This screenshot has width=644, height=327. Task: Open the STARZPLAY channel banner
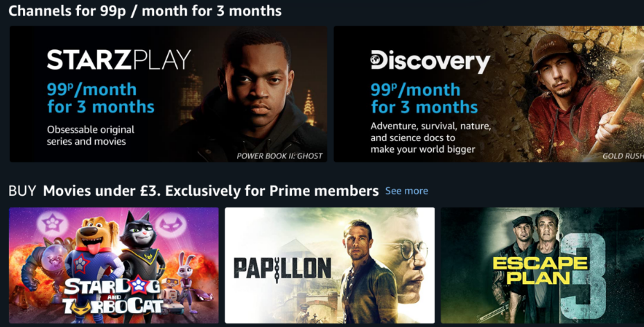pyautogui.click(x=168, y=94)
